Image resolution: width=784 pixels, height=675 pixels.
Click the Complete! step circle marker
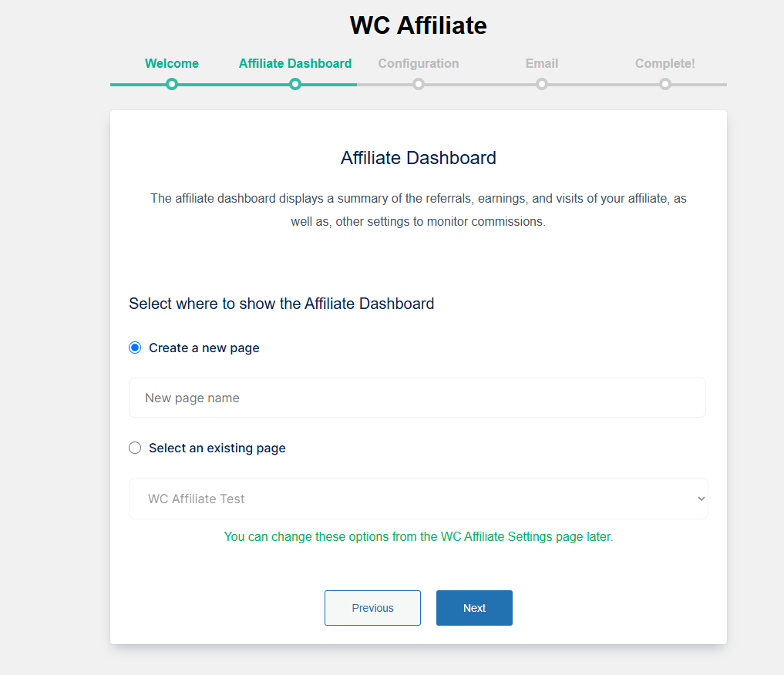(665, 84)
